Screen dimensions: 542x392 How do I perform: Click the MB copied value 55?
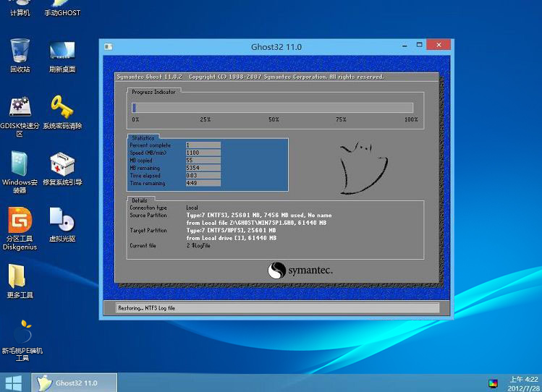[203, 161]
